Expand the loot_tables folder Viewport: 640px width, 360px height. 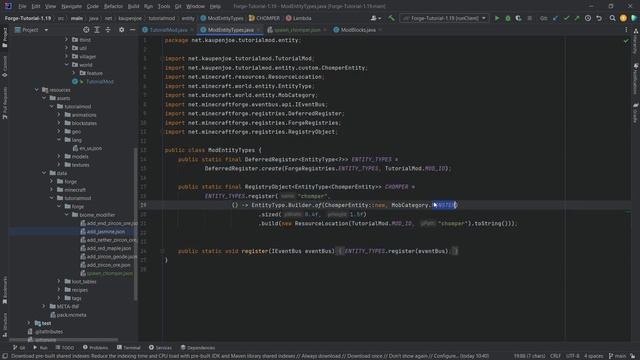pyautogui.click(x=59, y=281)
